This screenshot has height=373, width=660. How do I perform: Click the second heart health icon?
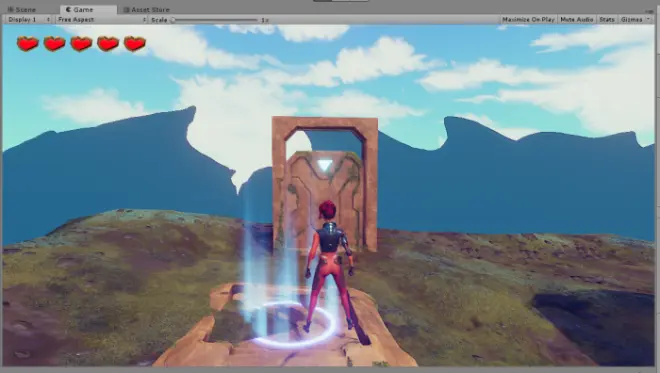54,43
